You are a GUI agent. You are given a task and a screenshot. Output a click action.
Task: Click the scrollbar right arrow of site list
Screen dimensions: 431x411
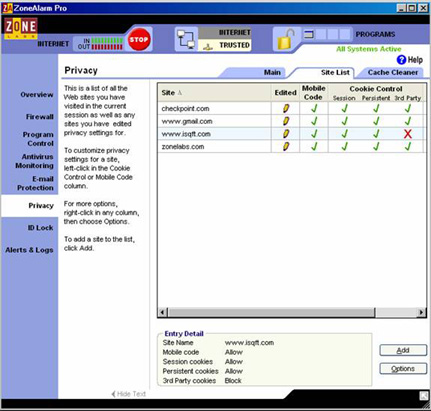tap(421, 312)
